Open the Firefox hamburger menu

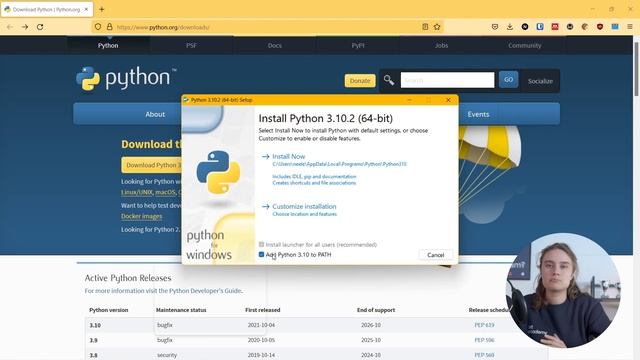click(x=630, y=27)
